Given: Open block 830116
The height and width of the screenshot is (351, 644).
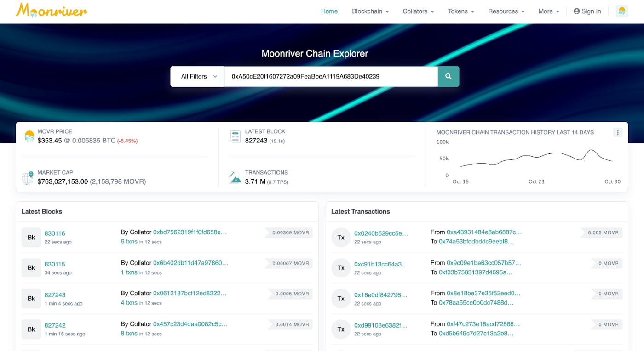Looking at the screenshot, I should [x=55, y=233].
